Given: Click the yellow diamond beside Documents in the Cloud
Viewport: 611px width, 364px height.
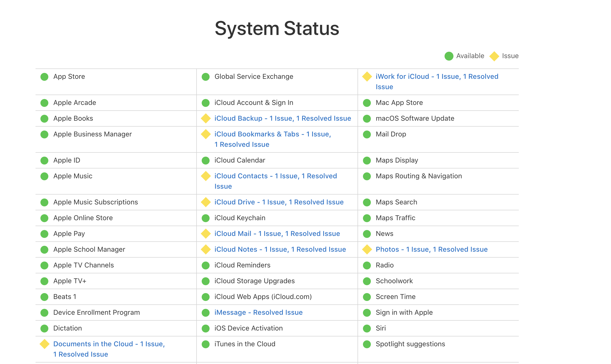Looking at the screenshot, I should 45,344.
